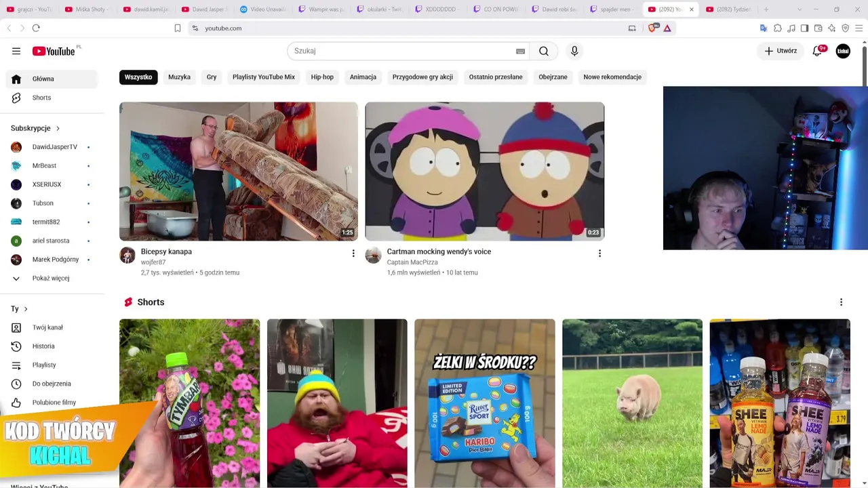Screen dimensions: 868x488
Task: Open the Shorts sidebar item
Action: tap(51, 98)
